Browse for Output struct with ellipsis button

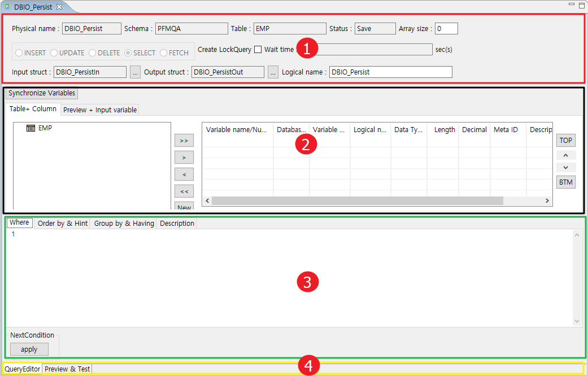[273, 72]
